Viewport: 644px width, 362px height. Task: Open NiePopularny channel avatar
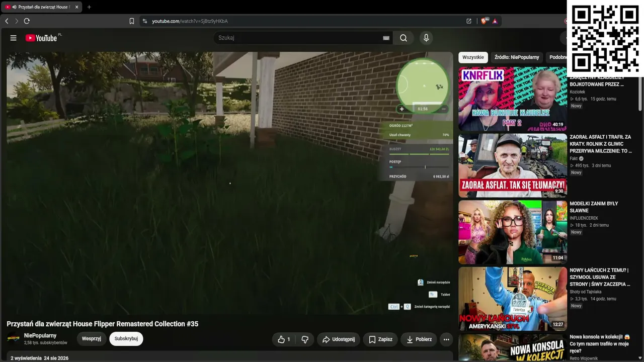(x=13, y=339)
